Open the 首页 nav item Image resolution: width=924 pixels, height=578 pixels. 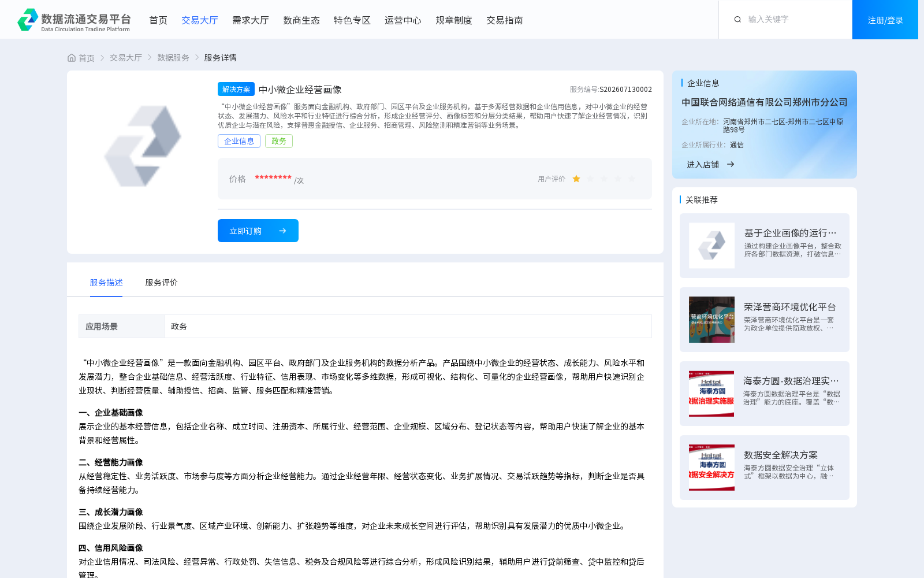point(158,20)
